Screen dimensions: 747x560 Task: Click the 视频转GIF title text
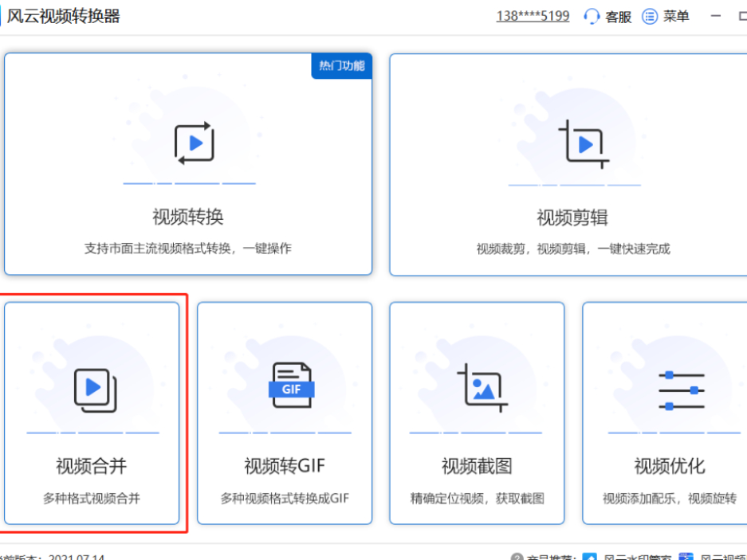point(285,466)
